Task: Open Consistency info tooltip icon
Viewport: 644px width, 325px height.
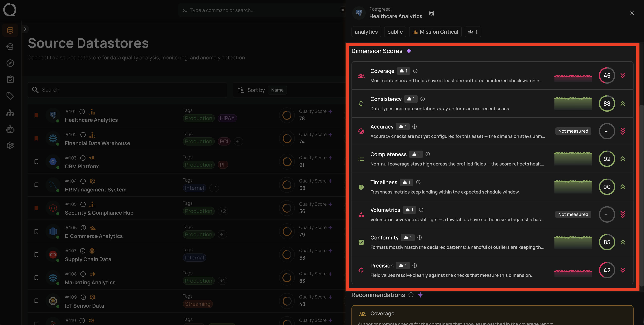Action: pyautogui.click(x=423, y=99)
